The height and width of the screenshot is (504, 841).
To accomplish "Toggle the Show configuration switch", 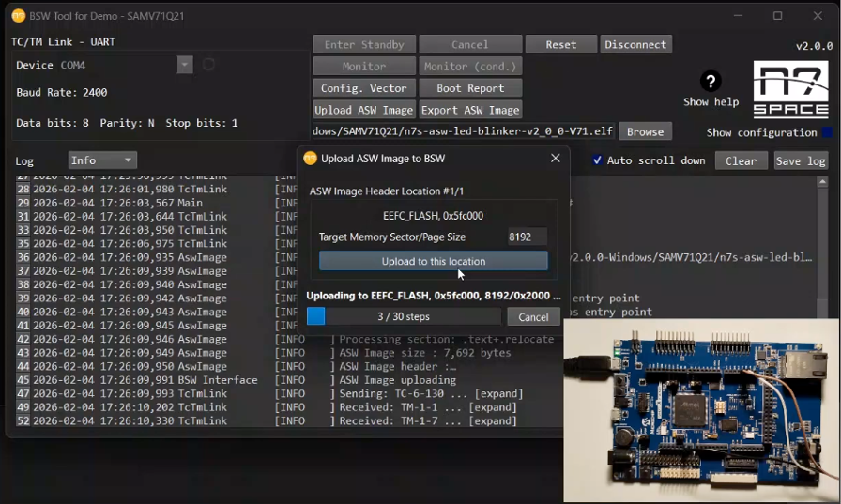I will pos(826,132).
